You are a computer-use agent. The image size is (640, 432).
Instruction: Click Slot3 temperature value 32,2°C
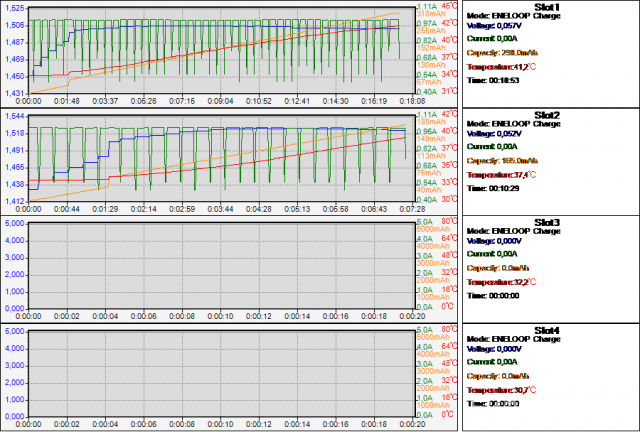(526, 282)
